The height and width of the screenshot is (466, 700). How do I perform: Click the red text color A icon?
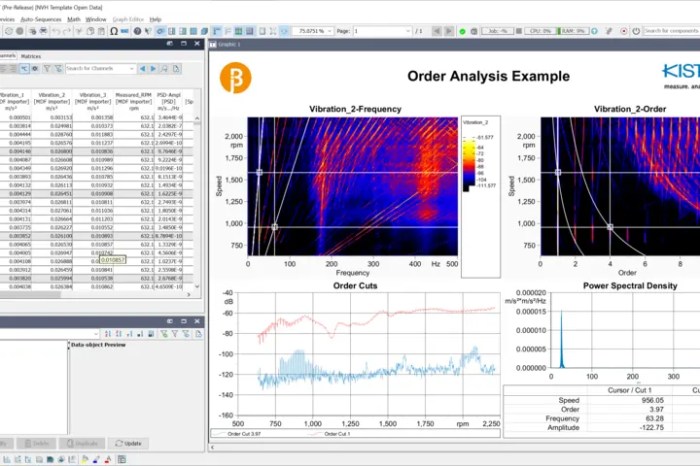click(x=108, y=459)
